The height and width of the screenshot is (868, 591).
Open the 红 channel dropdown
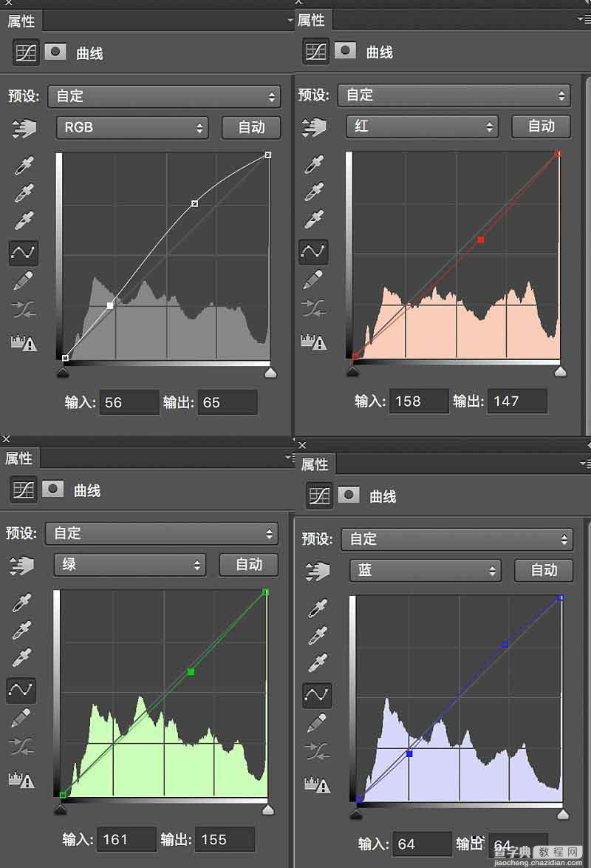coord(422,126)
